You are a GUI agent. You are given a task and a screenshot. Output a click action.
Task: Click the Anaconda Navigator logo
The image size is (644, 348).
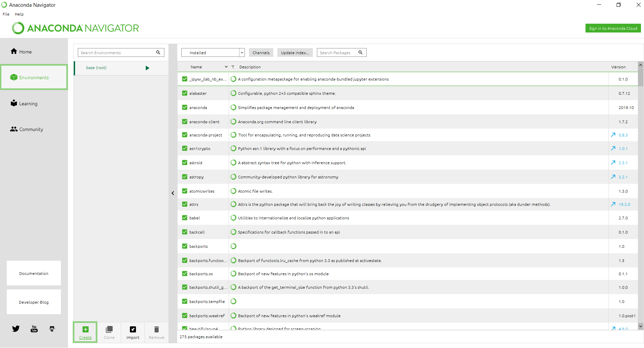pos(75,28)
